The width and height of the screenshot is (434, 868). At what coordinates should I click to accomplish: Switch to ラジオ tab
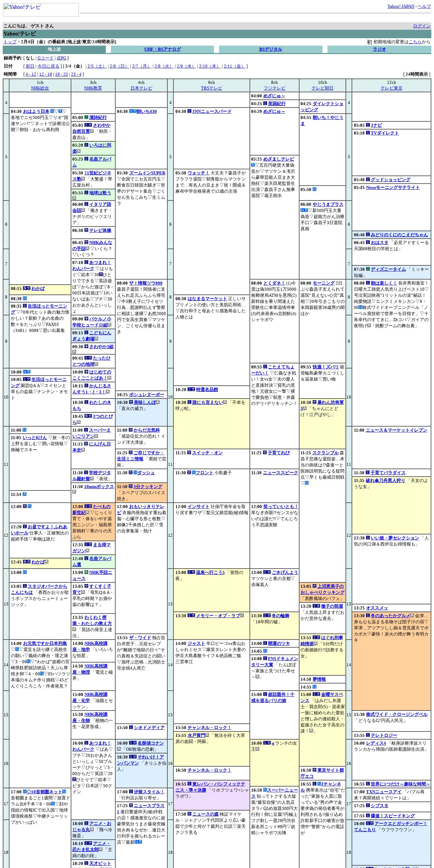(379, 49)
